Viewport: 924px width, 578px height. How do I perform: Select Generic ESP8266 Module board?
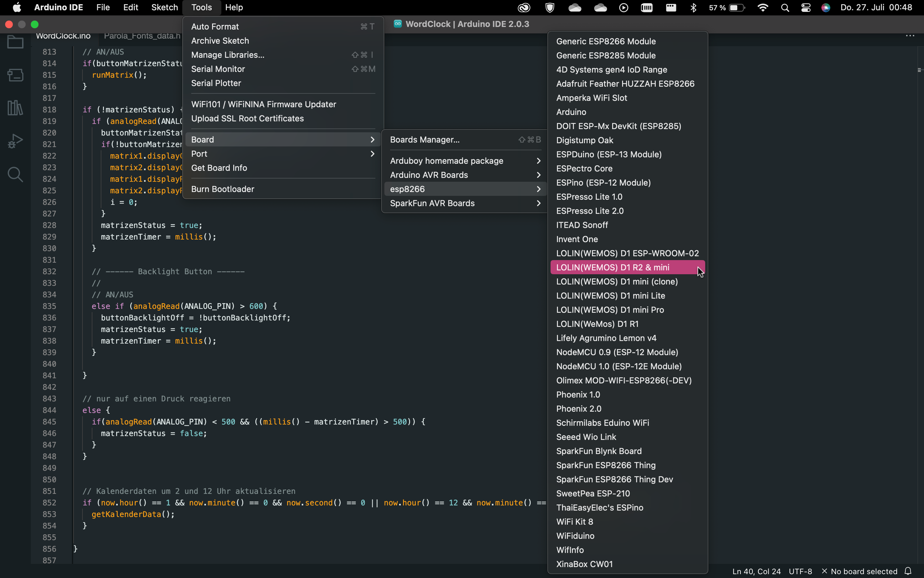tap(628, 41)
